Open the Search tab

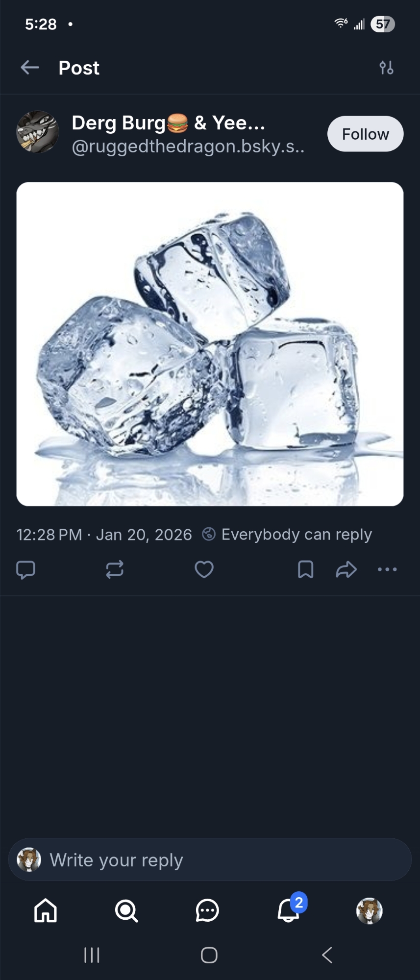coord(126,911)
